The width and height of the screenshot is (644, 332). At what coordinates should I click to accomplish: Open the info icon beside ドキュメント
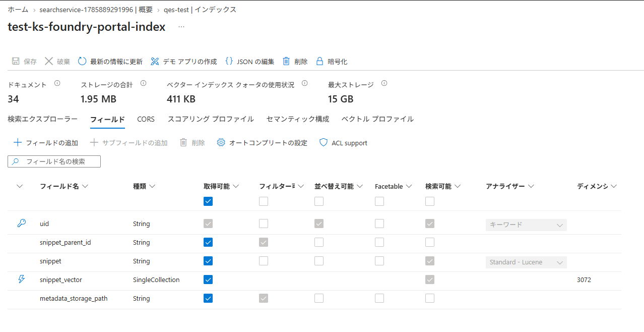click(x=57, y=83)
